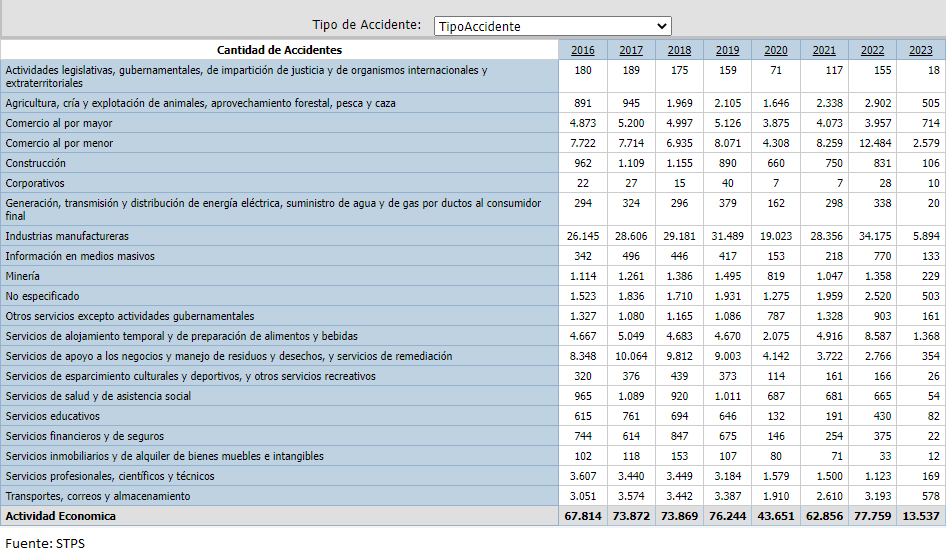Click Servicios de salud 2017 value 1.089
This screenshot has width=946, height=556.
coord(631,396)
